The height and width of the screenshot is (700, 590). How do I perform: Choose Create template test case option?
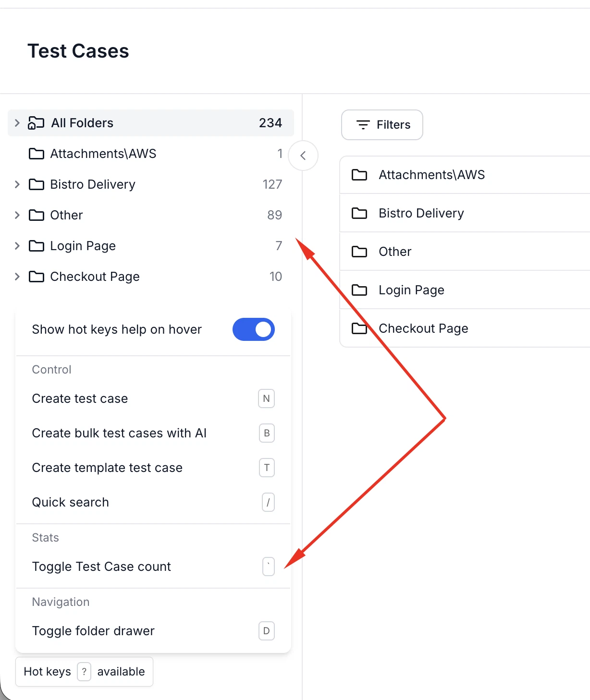tap(107, 468)
